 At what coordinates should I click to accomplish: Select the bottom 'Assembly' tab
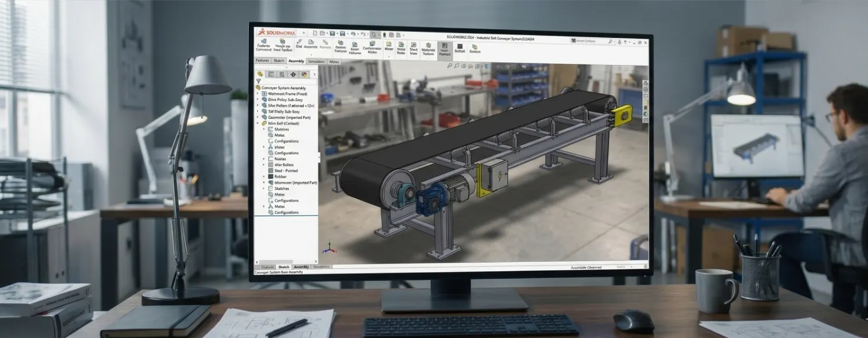(x=302, y=267)
